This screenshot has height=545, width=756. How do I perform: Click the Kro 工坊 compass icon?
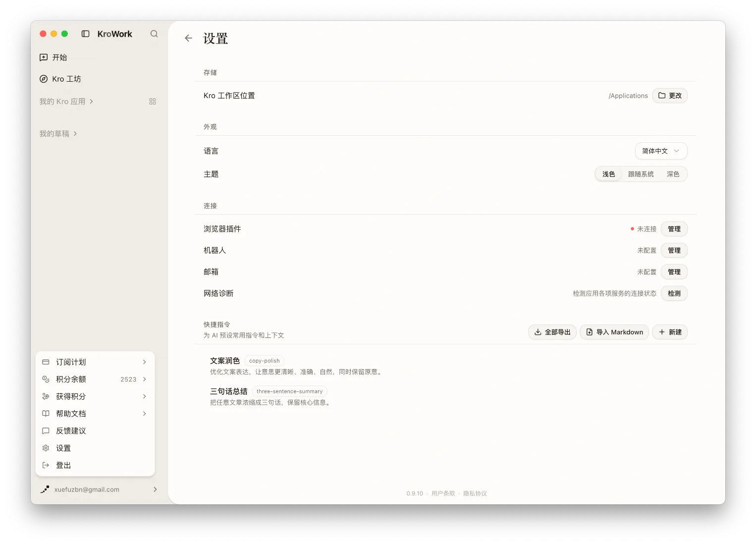(x=44, y=79)
